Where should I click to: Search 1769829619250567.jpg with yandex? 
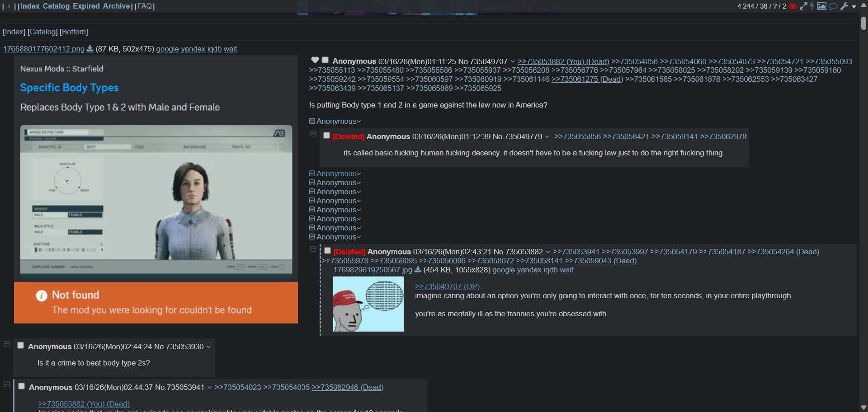pos(529,270)
